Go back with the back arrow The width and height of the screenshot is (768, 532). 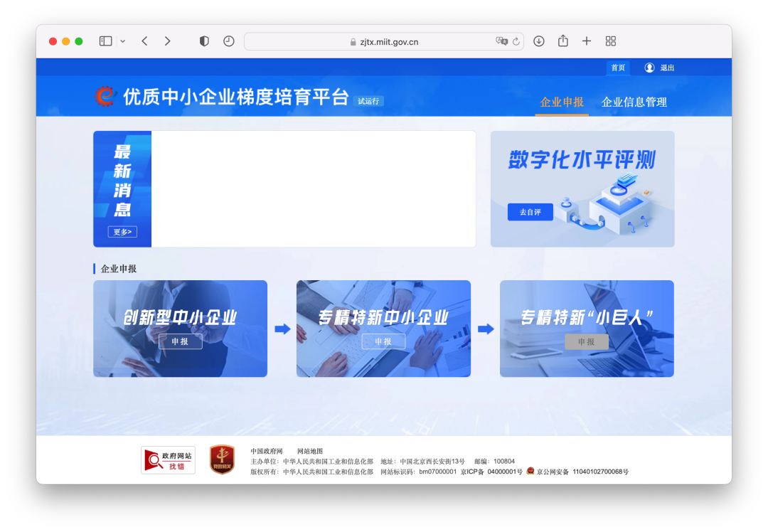[x=144, y=41]
